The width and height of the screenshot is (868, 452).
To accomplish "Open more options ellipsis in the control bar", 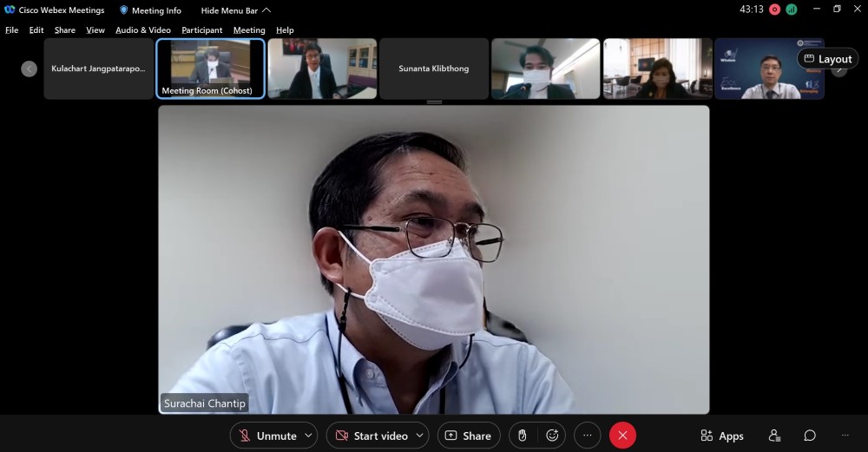I will pyautogui.click(x=588, y=436).
